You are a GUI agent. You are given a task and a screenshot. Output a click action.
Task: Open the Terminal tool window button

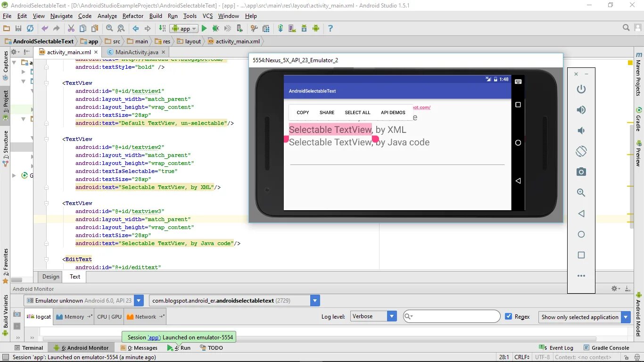pyautogui.click(x=28, y=348)
